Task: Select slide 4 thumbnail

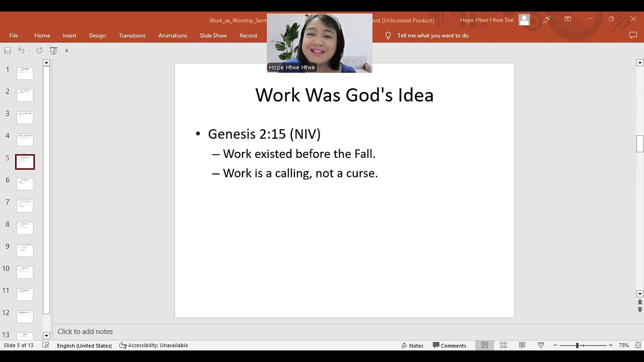Action: (x=25, y=140)
